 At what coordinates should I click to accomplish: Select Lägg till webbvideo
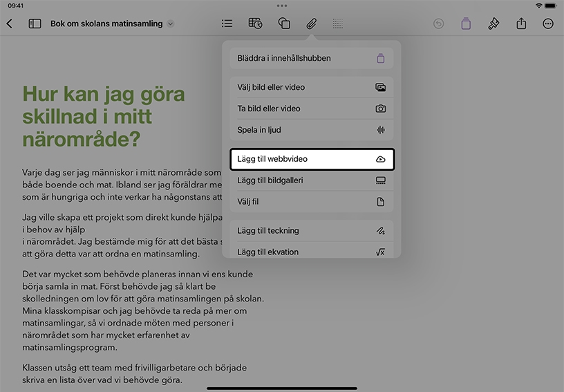(312, 159)
